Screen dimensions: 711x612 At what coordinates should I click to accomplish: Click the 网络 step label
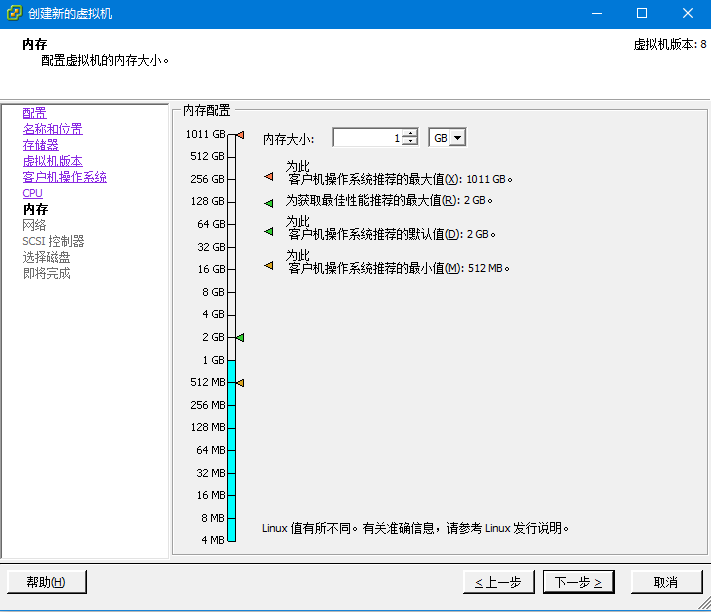coord(34,225)
